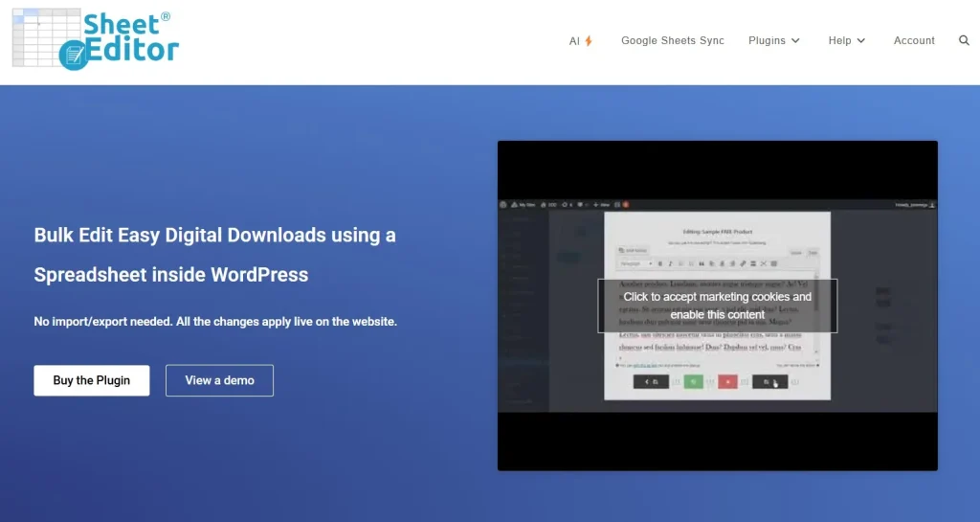Click the green button in video preview

(693, 382)
